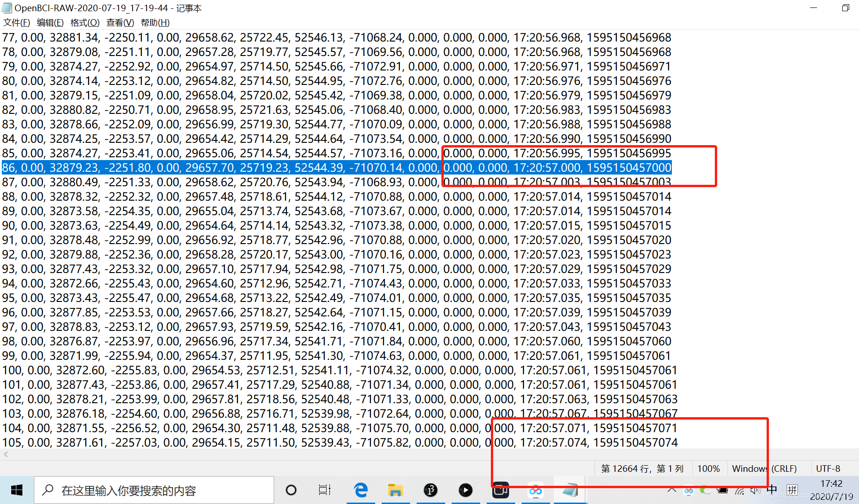Click the horizontal scrollbar left arrow
Viewport: 859px width, 504px height.
[x=6, y=454]
